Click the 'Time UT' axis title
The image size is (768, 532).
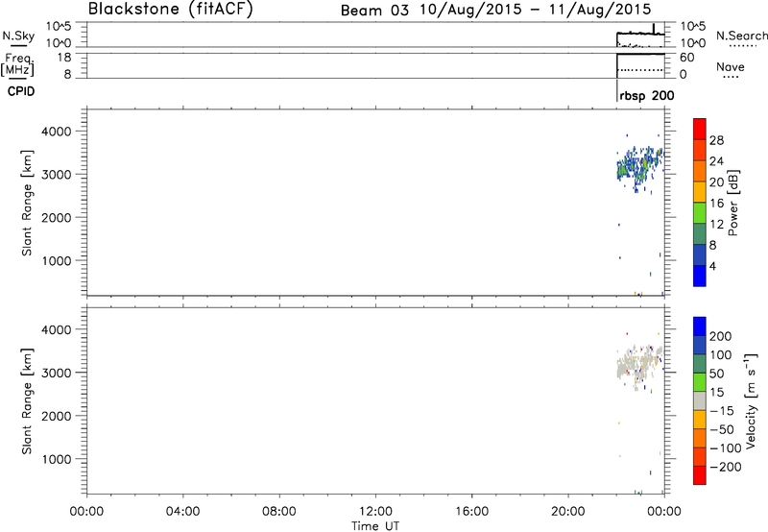pos(375,526)
